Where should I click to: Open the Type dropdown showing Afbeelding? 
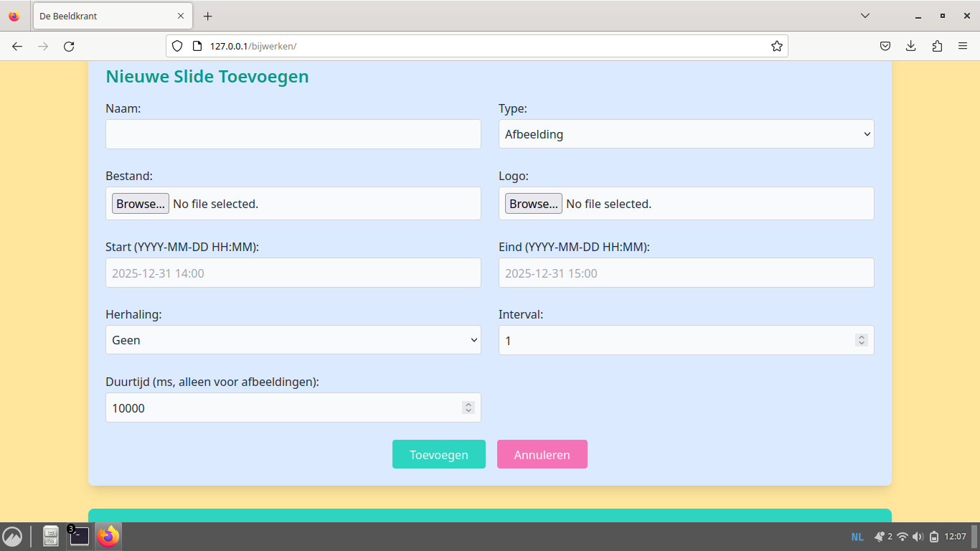point(686,134)
